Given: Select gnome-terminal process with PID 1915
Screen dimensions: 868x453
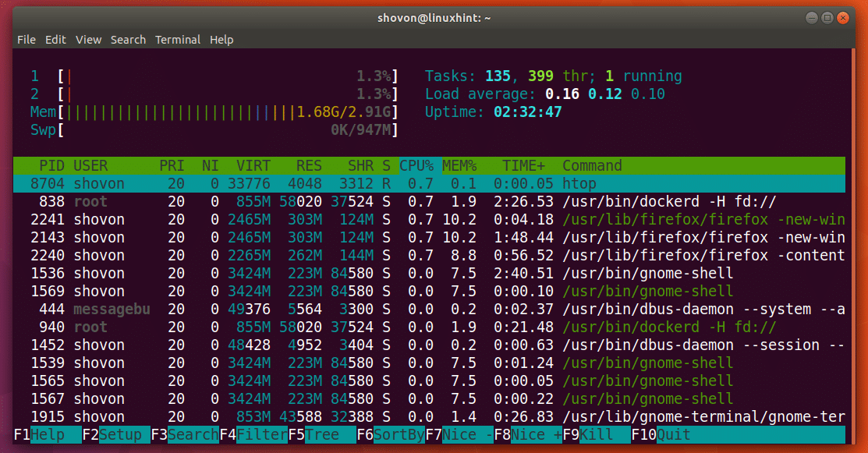Looking at the screenshot, I should (x=429, y=416).
